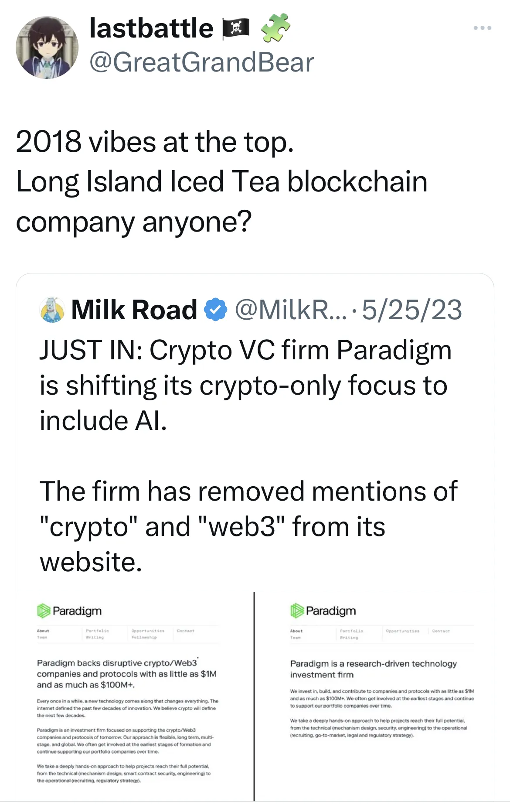Select the About nav item in the left Paradigm screenshot

pos(43,631)
